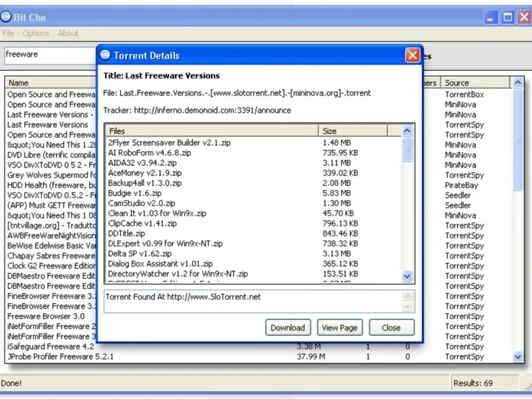Open the File menu
Viewport: 532px width, 399px height.
point(8,33)
